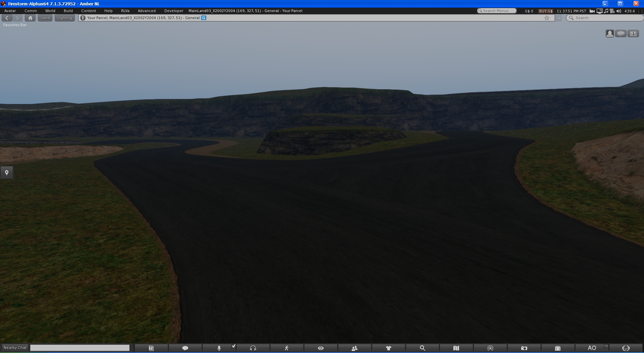Open the help documents toolbar button
Image resolution: width=644 pixels, height=353 pixels.
pyautogui.click(x=151, y=348)
